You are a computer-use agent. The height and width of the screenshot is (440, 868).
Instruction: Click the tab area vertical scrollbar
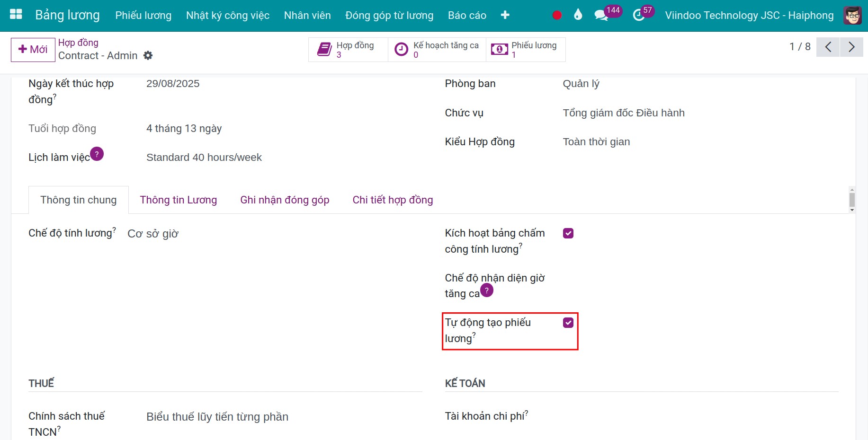[852, 200]
